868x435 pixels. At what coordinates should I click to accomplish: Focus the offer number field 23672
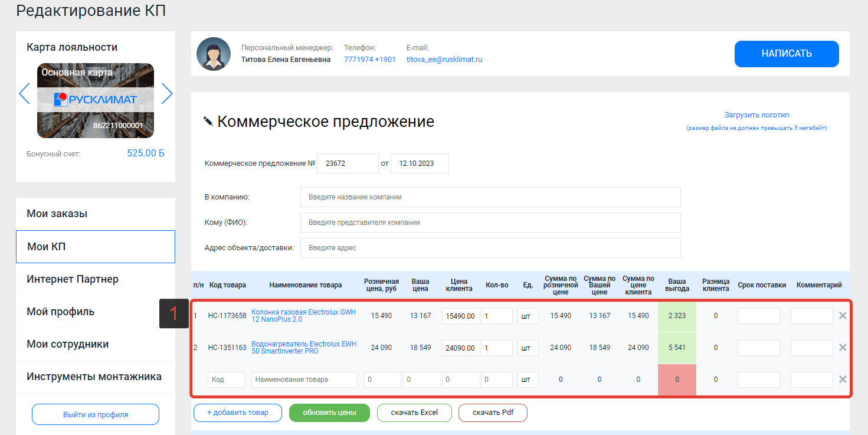pyautogui.click(x=348, y=163)
